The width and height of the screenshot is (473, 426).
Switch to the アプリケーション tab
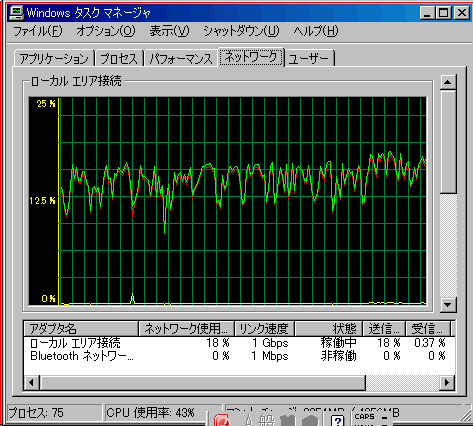(54, 59)
